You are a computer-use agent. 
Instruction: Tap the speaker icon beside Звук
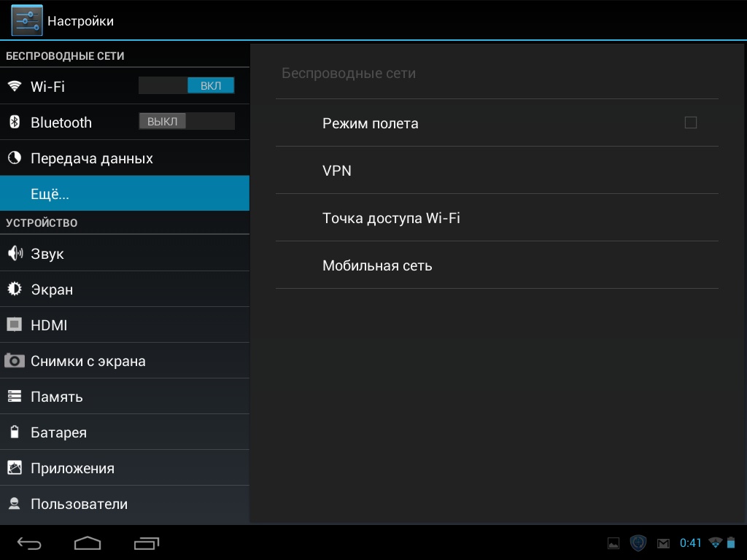tap(15, 253)
